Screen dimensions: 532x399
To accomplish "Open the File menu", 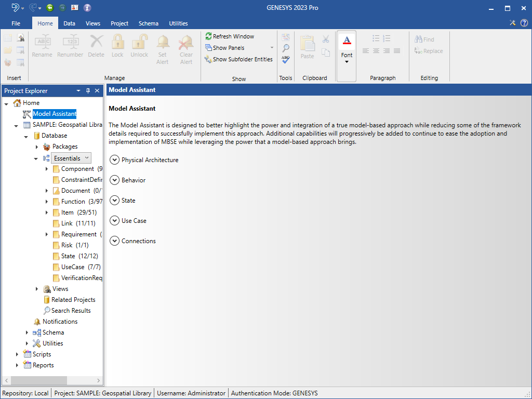I will (16, 23).
